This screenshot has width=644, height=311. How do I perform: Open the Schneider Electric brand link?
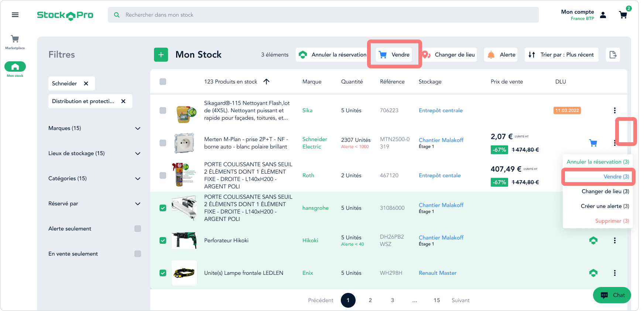point(315,143)
